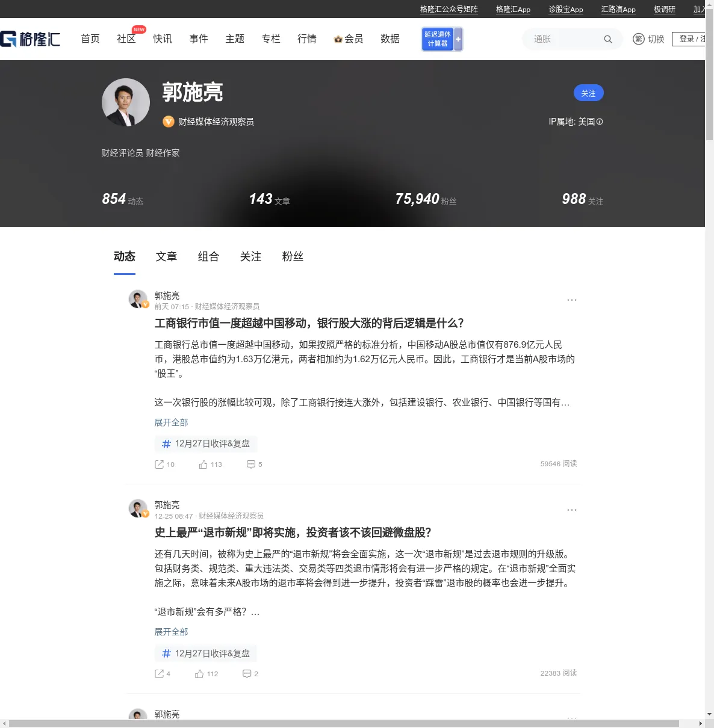Image resolution: width=714 pixels, height=728 pixels.
Task: Switch to the 文章 profile tab
Action: [x=167, y=256]
